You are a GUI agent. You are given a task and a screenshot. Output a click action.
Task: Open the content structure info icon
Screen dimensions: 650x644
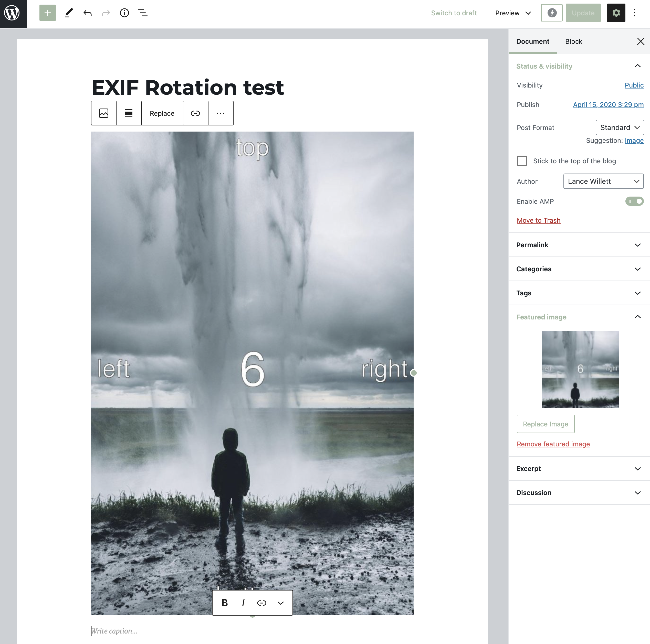[124, 13]
